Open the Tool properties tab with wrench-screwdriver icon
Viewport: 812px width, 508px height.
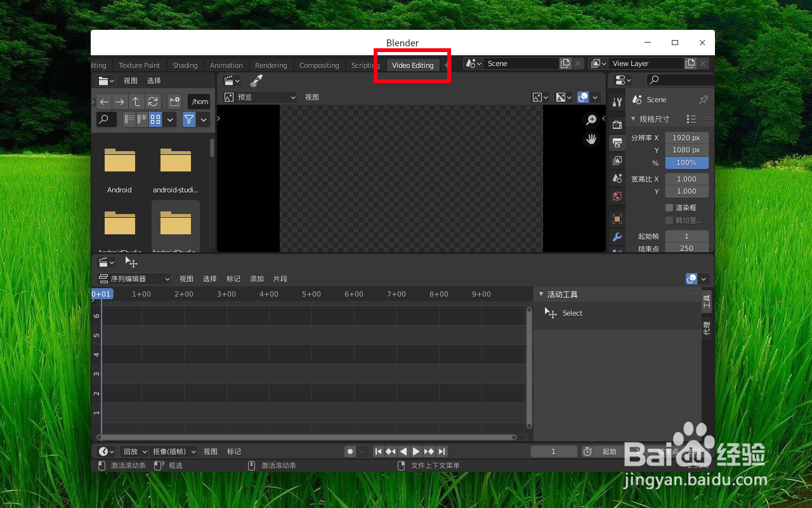click(x=617, y=102)
